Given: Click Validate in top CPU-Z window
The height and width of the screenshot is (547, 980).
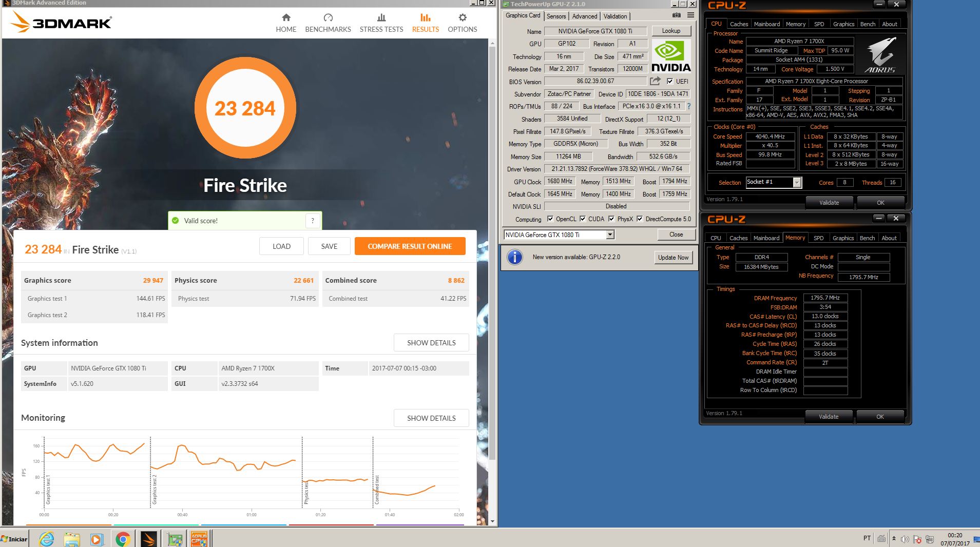Looking at the screenshot, I should (829, 203).
